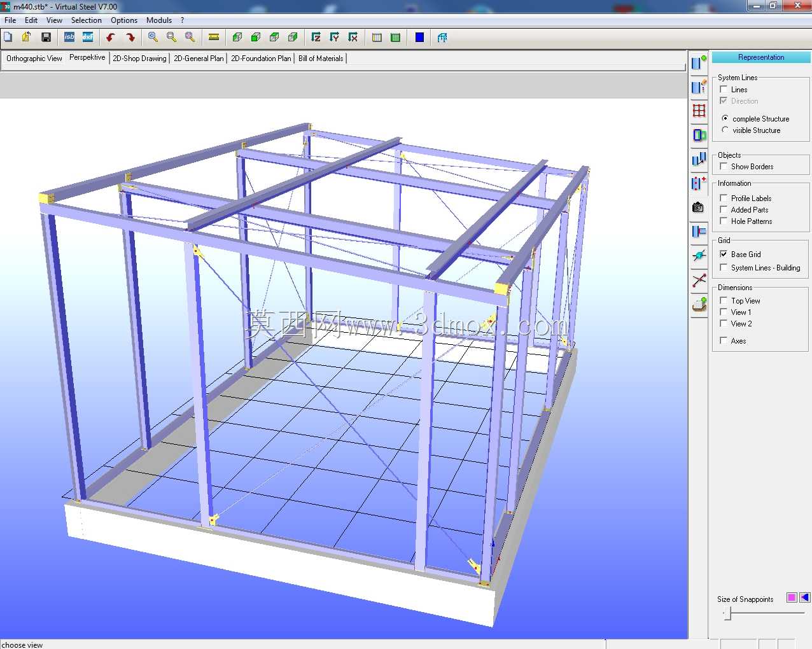Click the X axis view icon

tap(353, 38)
